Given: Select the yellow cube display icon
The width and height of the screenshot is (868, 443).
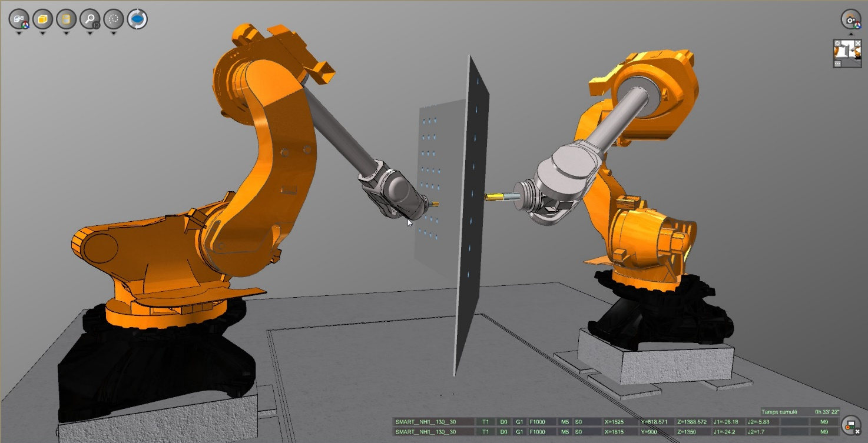Looking at the screenshot, I should click(x=42, y=19).
